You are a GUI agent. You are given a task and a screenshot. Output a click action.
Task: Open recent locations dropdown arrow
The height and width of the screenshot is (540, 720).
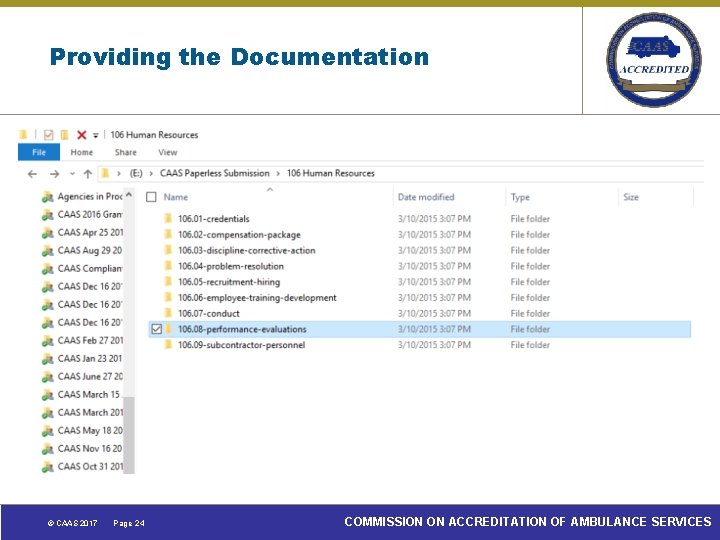pos(72,174)
